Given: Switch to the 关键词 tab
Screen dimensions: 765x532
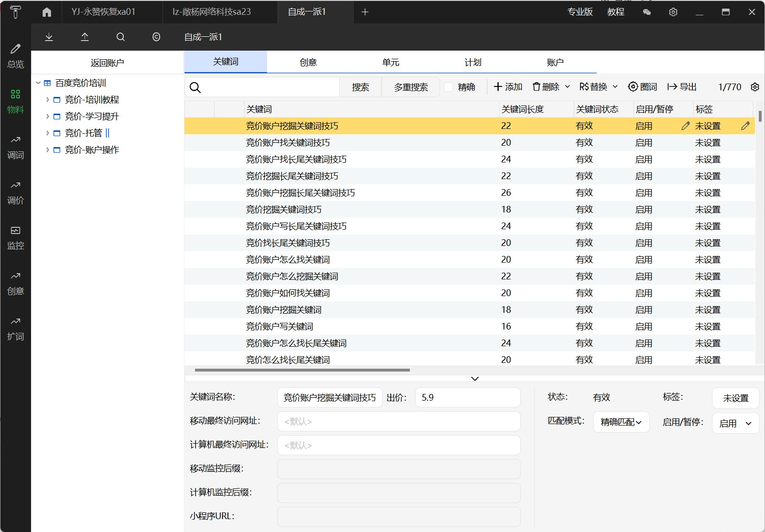Looking at the screenshot, I should point(226,62).
